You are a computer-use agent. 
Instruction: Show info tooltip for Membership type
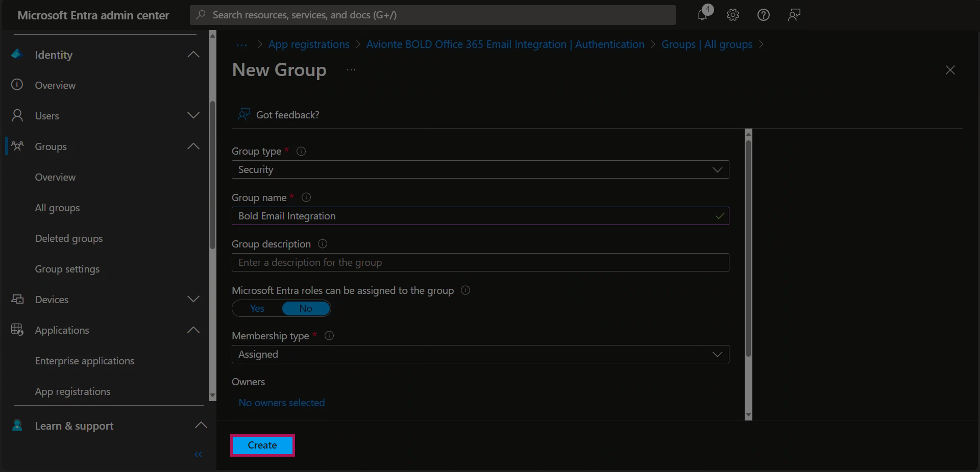[x=329, y=335]
